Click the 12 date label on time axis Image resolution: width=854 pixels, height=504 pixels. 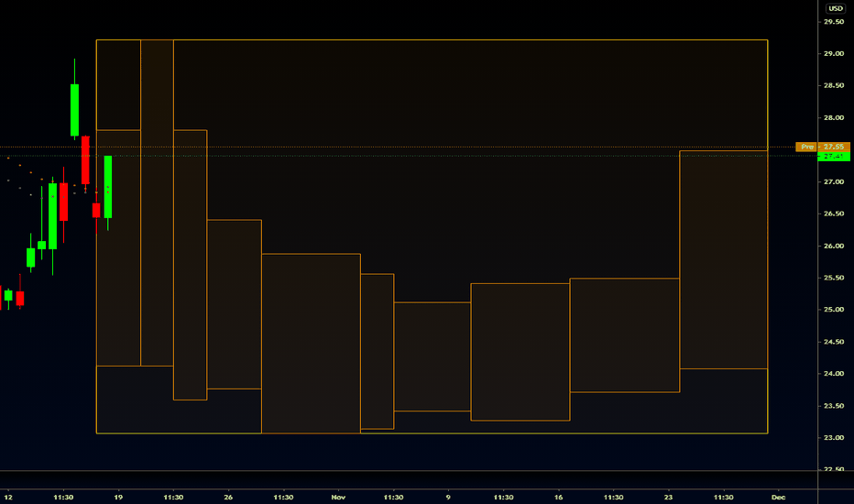(x=8, y=497)
